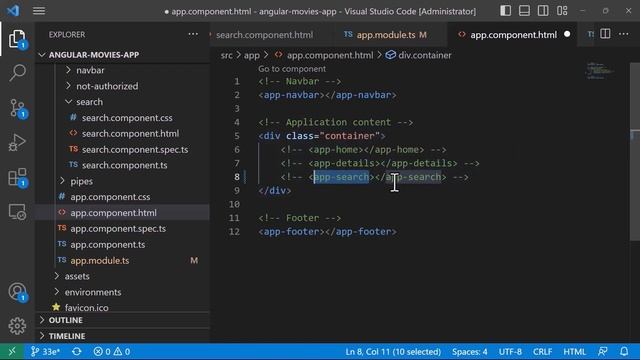Change line ending via CRLF

542,351
